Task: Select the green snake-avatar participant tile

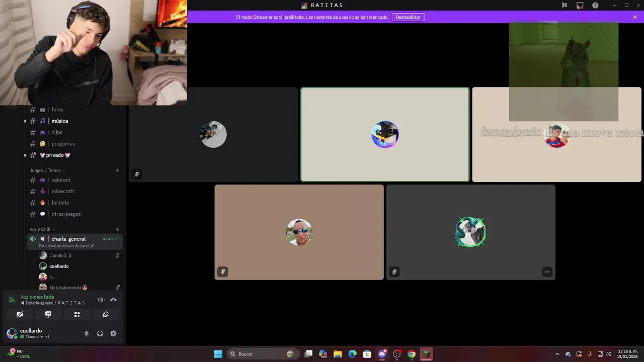Action: [x=471, y=232]
